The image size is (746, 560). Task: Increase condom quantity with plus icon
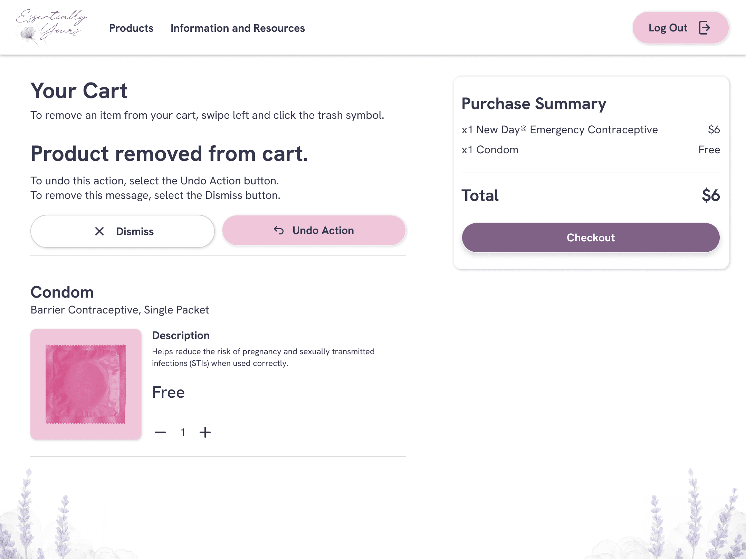click(205, 432)
